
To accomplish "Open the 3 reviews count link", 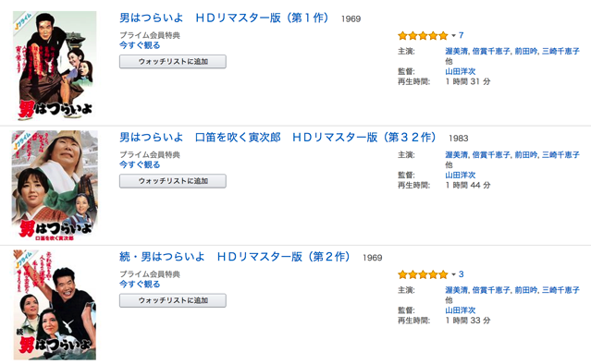I will [x=461, y=274].
